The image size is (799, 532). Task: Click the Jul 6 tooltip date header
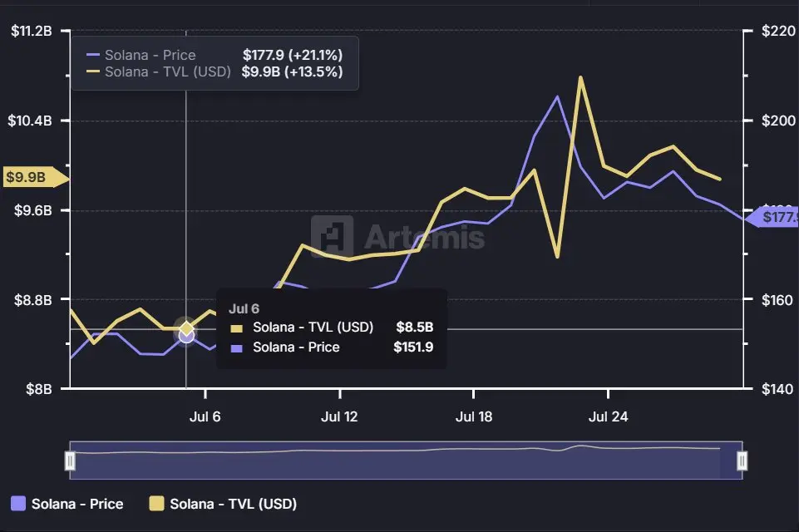(244, 308)
